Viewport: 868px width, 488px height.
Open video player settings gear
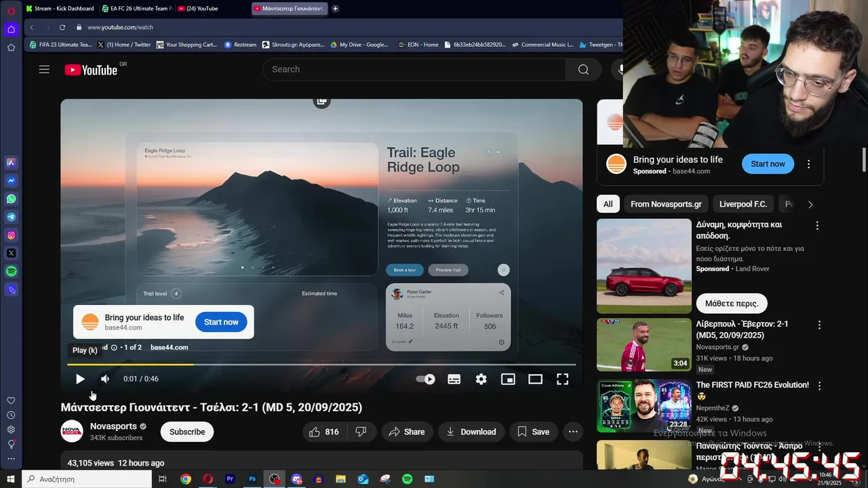click(481, 379)
